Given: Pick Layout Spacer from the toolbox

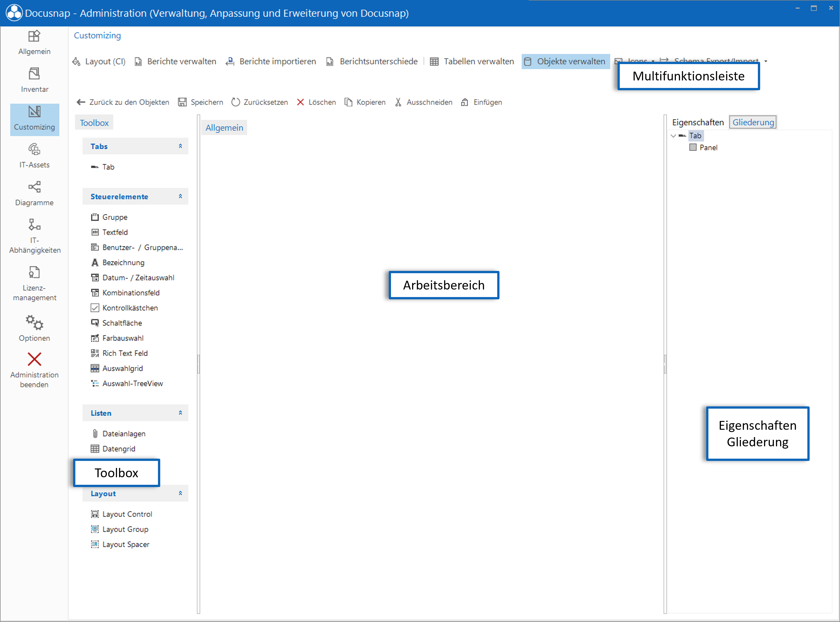Looking at the screenshot, I should [120, 544].
